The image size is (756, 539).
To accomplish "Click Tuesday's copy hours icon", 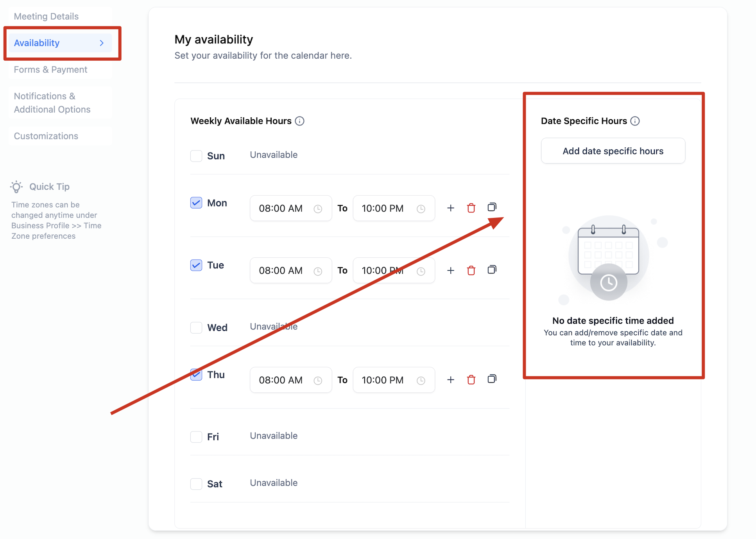I will 492,270.
